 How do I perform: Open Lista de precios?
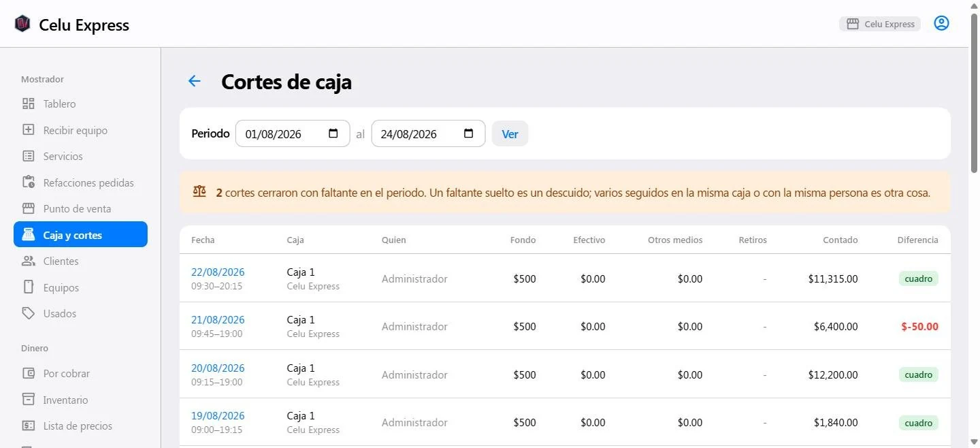(80, 426)
